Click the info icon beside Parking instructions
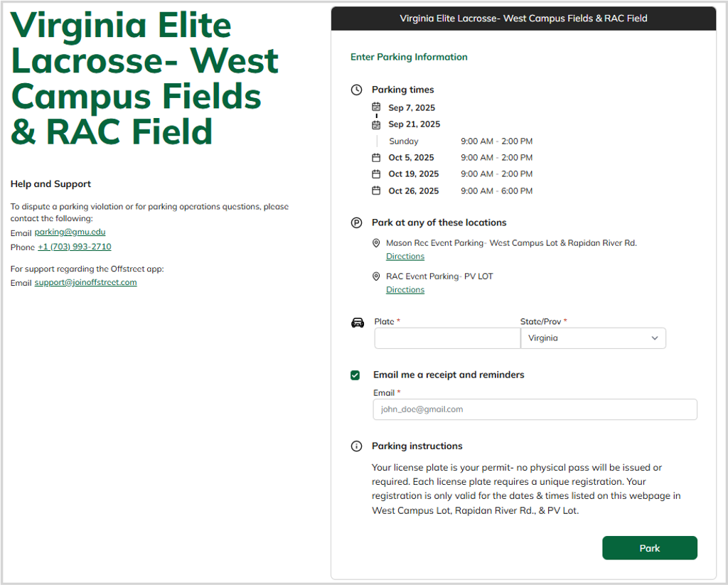This screenshot has width=728, height=585. click(356, 446)
